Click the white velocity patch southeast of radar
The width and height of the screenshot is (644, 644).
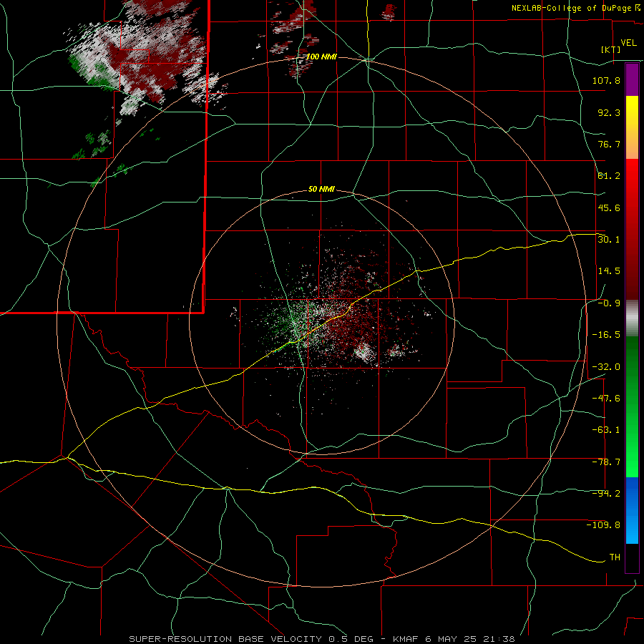pyautogui.click(x=365, y=353)
